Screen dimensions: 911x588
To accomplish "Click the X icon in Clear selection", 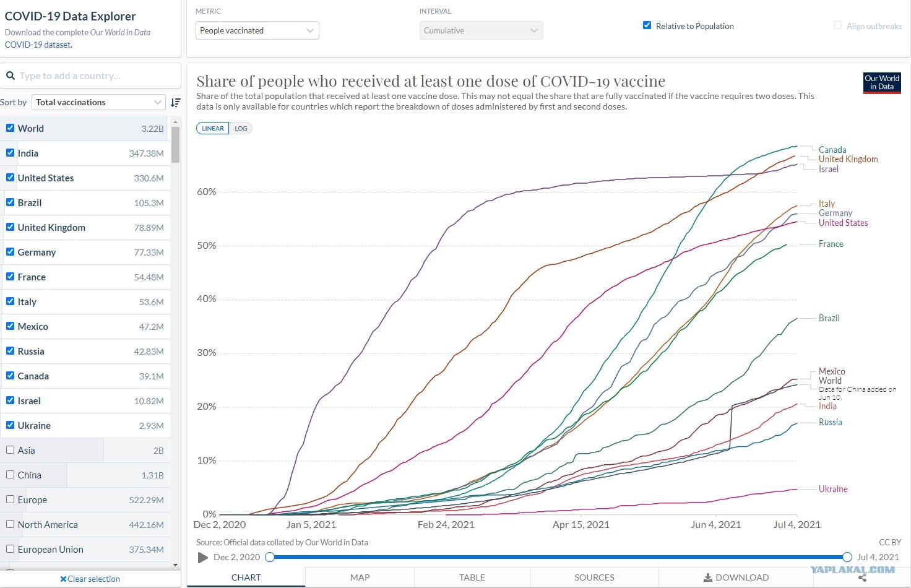I will coord(63,579).
